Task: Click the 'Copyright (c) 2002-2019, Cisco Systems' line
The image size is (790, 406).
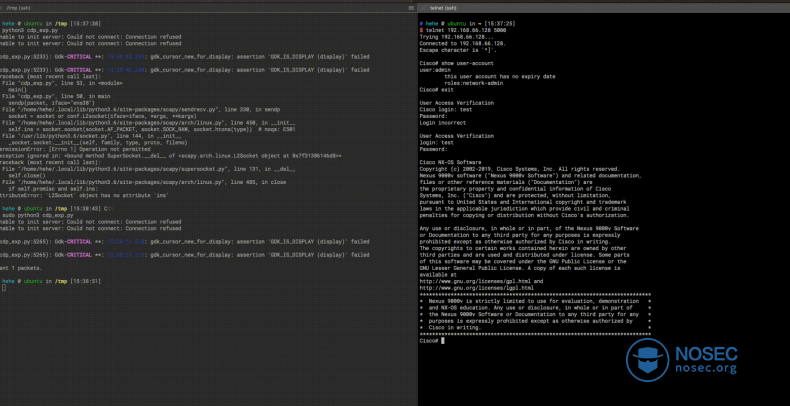Action: click(x=519, y=169)
